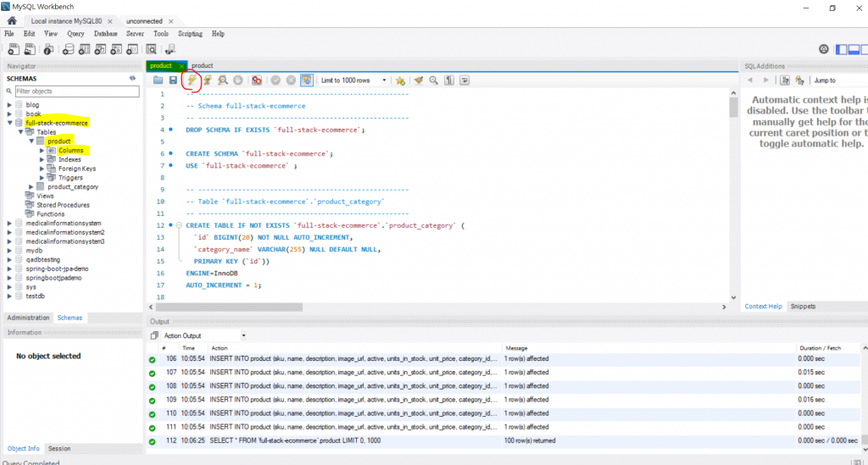Viewport: 868px width, 465px height.
Task: Commit the current transaction
Action: coord(275,80)
